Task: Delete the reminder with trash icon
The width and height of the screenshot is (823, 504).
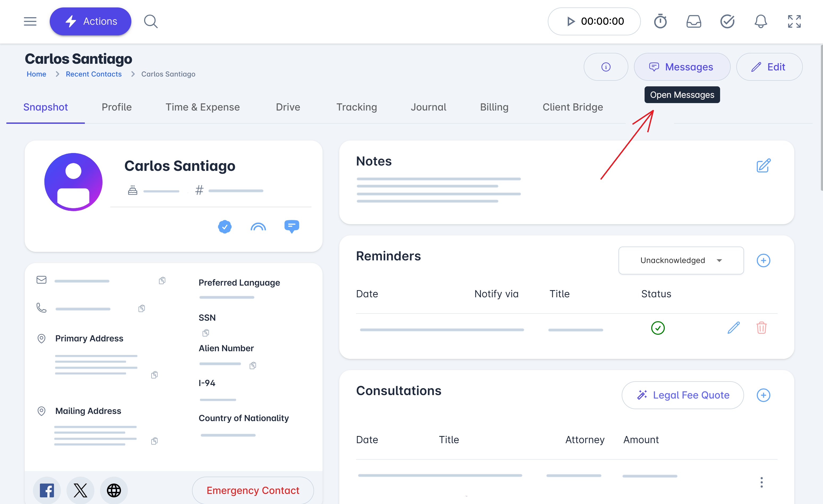Action: coord(761,328)
